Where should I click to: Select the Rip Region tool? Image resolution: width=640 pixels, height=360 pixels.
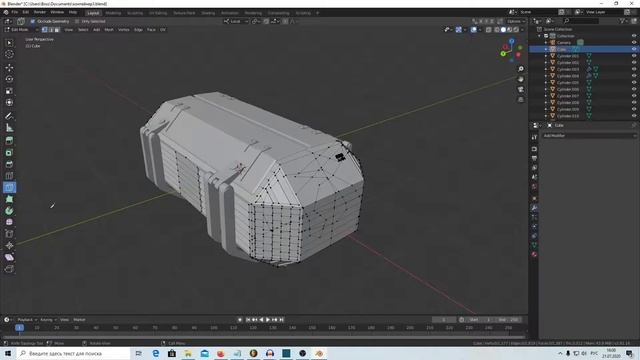9,269
